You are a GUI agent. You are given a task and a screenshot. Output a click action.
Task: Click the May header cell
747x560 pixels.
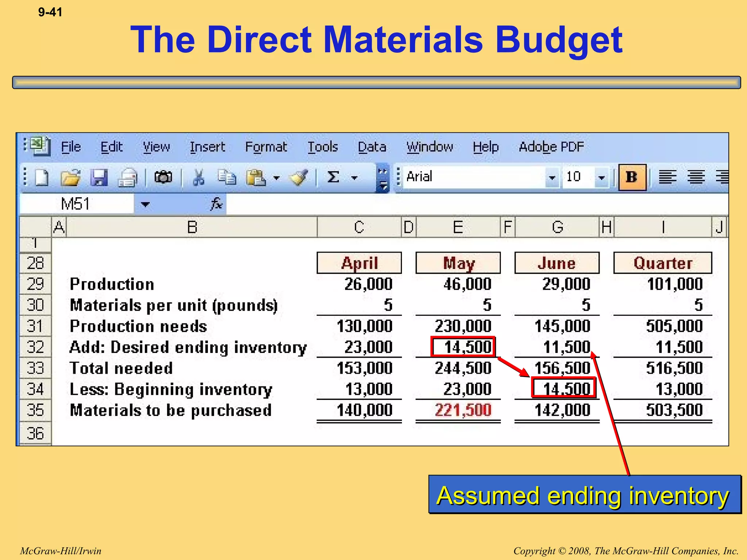[458, 263]
